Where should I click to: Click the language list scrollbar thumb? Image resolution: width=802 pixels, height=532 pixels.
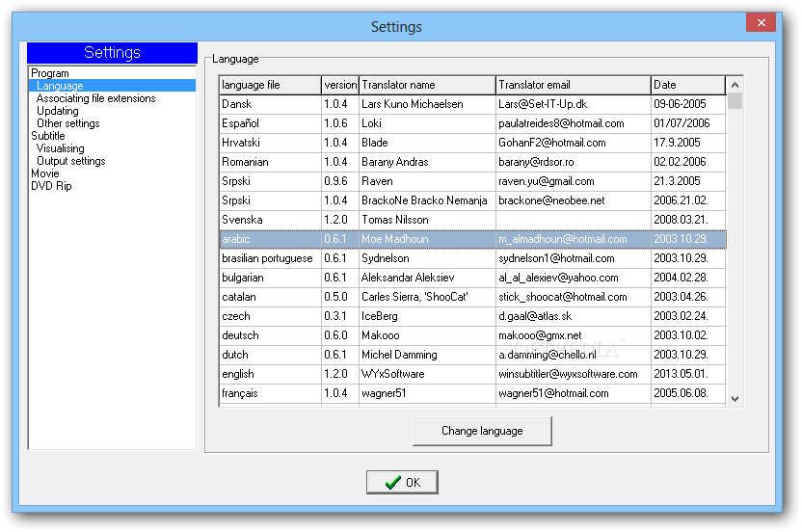pyautogui.click(x=735, y=101)
